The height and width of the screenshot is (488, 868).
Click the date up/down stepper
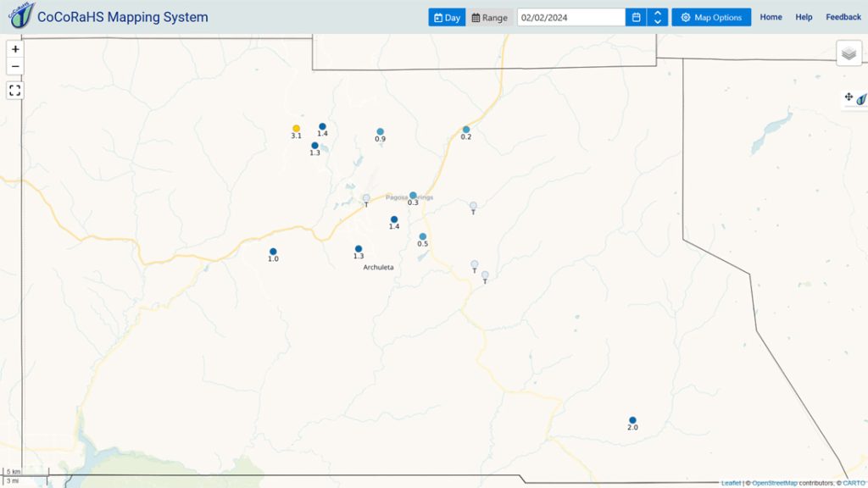(x=658, y=17)
